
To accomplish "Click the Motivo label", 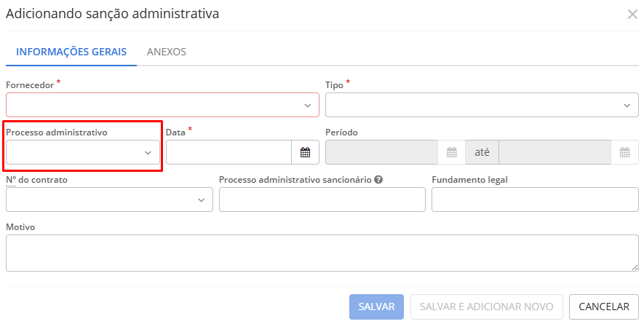I will pos(20,227).
